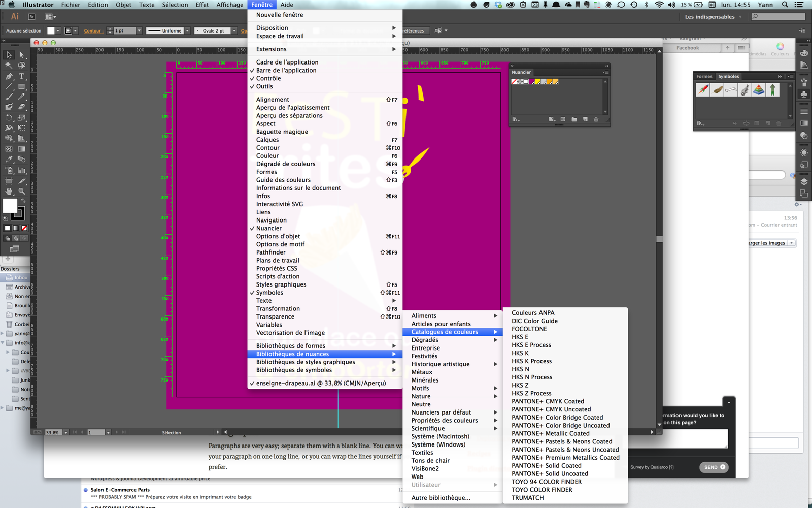Image resolution: width=812 pixels, height=508 pixels.
Task: Expand the Disposition submenu
Action: 325,28
